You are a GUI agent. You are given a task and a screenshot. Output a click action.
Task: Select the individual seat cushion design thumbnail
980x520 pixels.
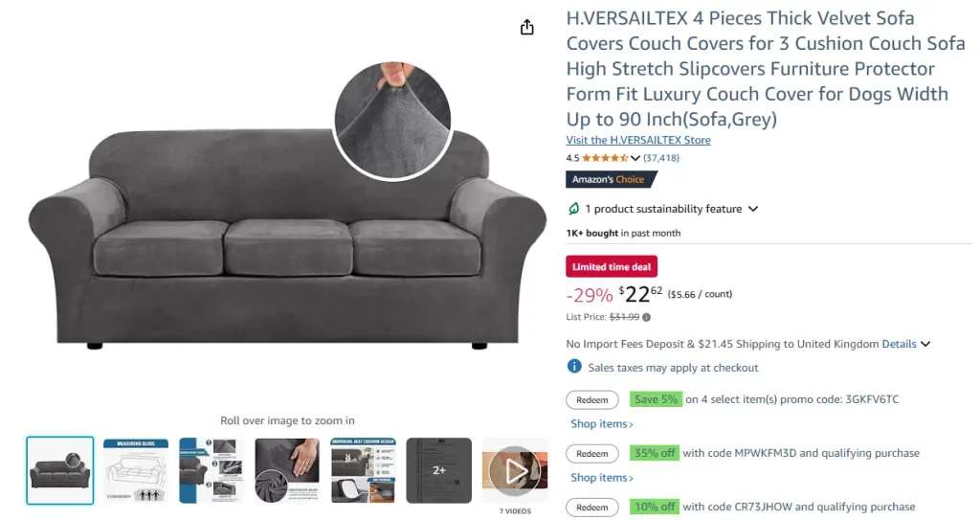(x=363, y=470)
